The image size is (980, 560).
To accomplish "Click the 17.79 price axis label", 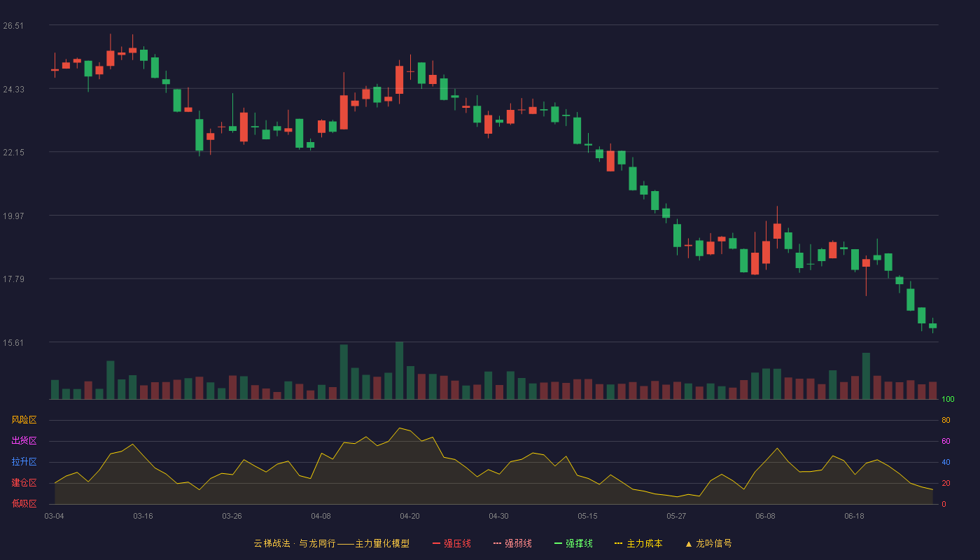I will coord(13,279).
